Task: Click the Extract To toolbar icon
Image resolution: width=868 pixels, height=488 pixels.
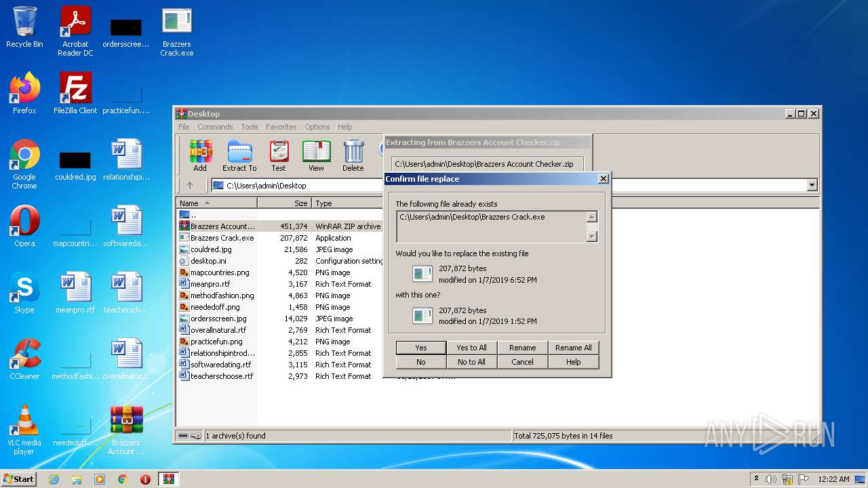Action: click(239, 155)
